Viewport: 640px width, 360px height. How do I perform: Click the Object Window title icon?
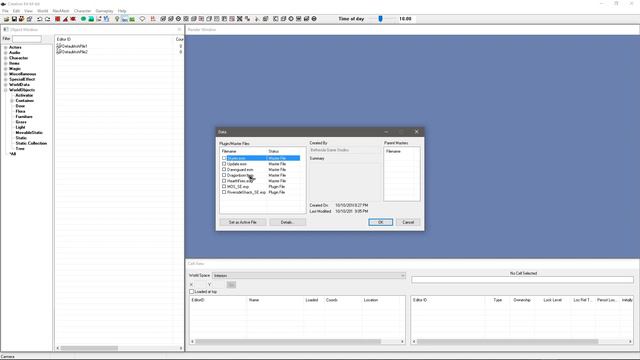click(6, 29)
